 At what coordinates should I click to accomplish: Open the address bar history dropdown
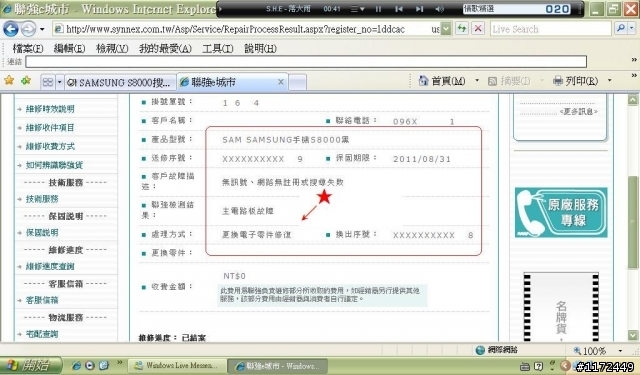[446, 29]
